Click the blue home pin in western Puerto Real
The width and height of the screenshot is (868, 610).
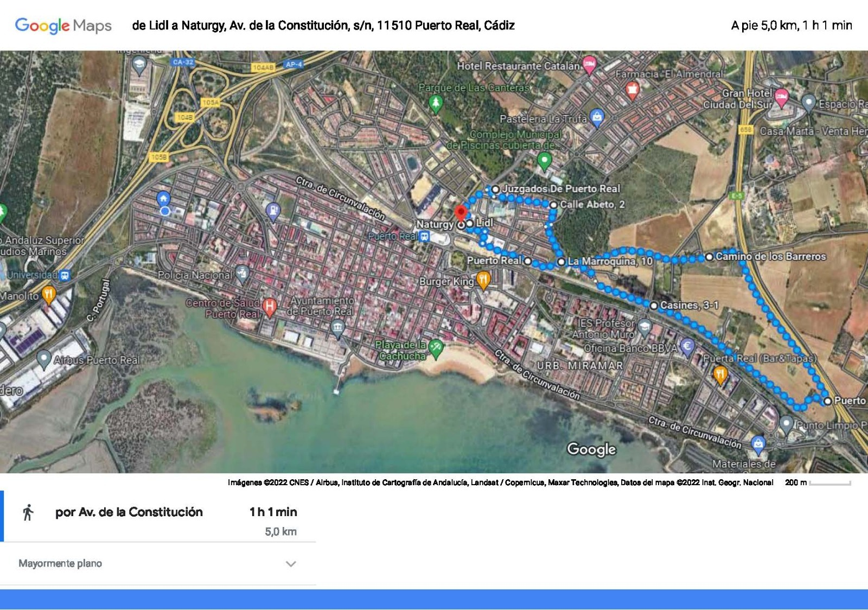[163, 199]
